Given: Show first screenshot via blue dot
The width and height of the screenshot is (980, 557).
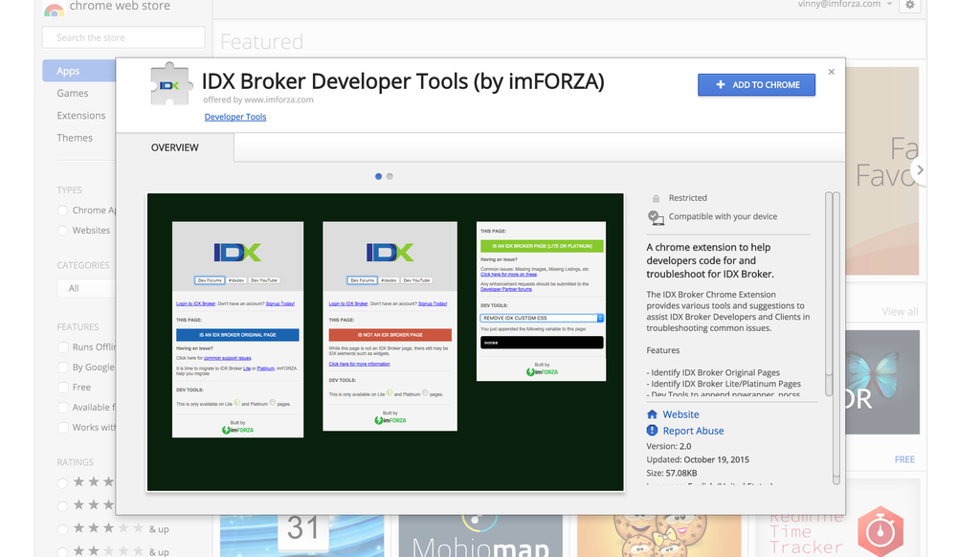Looking at the screenshot, I should pos(378,177).
